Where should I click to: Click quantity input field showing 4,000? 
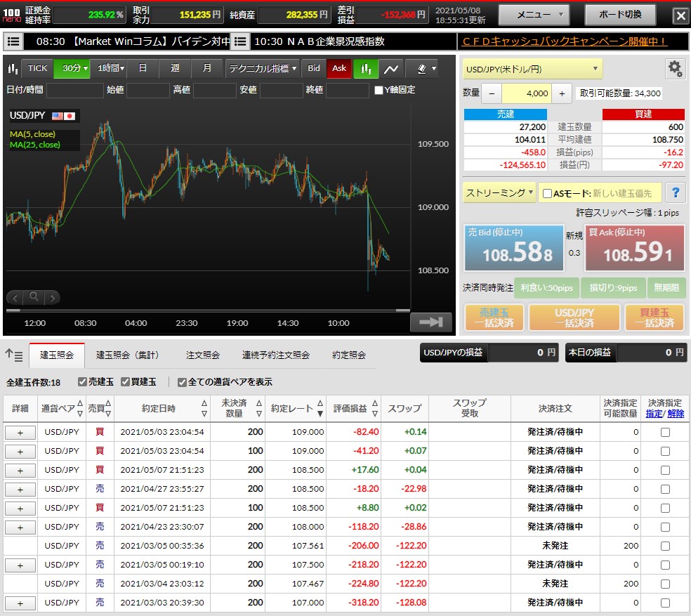point(527,93)
